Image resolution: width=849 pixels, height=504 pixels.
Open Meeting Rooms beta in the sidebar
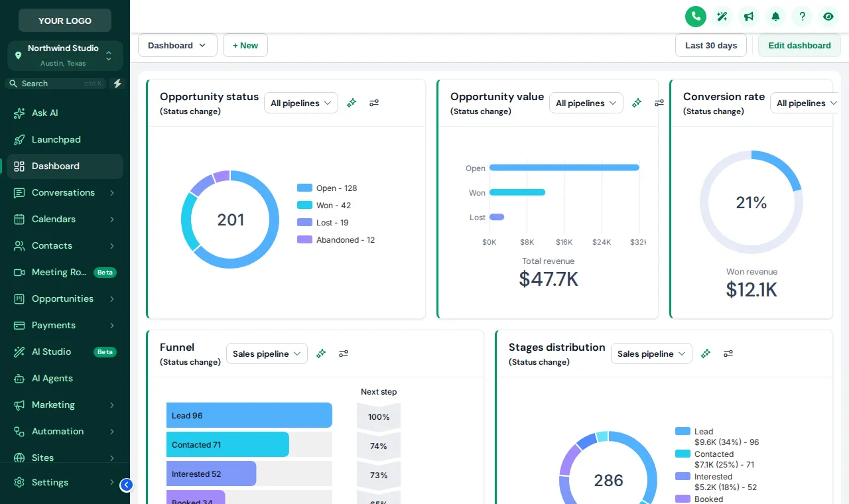(65, 273)
